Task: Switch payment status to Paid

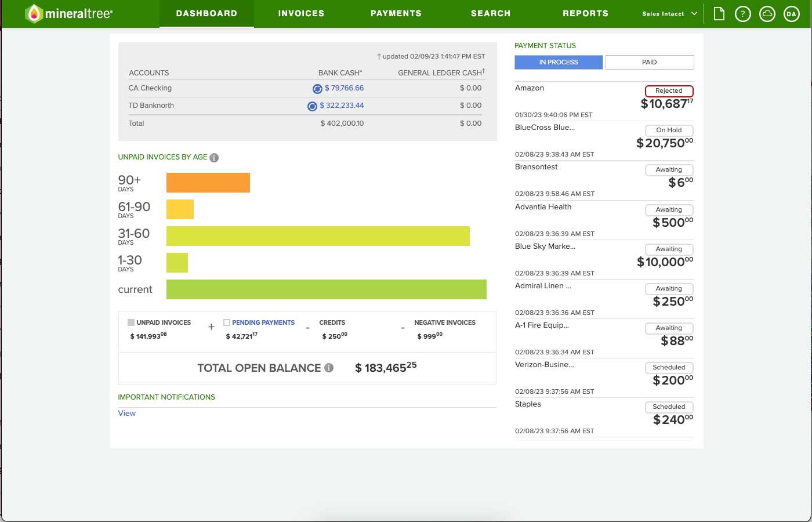Action: pos(649,62)
